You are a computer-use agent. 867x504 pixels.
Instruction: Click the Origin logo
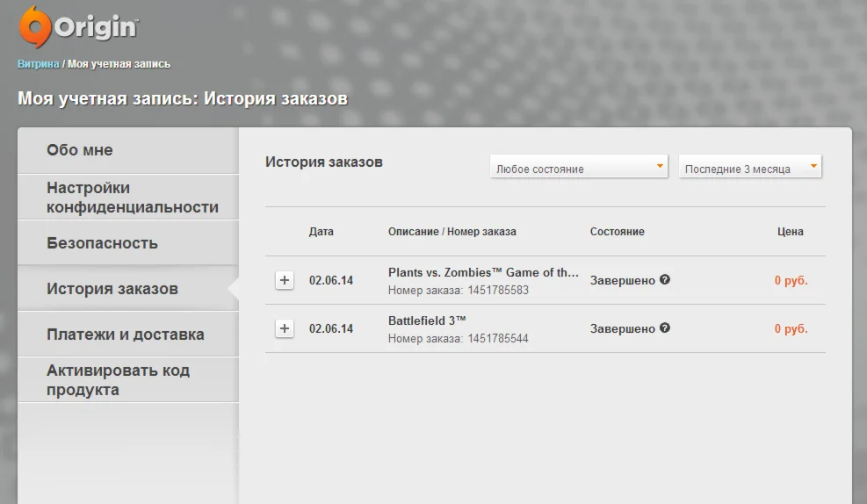pyautogui.click(x=78, y=26)
